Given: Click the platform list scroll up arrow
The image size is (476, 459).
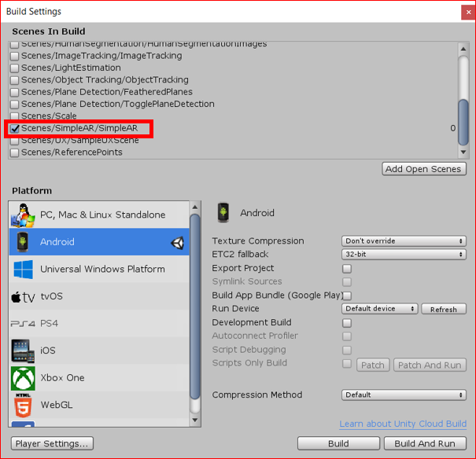Looking at the screenshot, I should point(195,207).
